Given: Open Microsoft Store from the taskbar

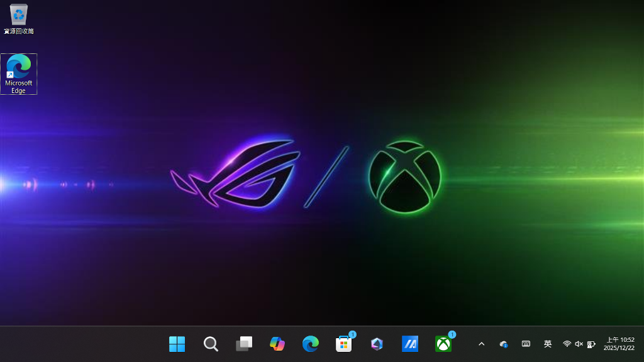Looking at the screenshot, I should (x=344, y=344).
